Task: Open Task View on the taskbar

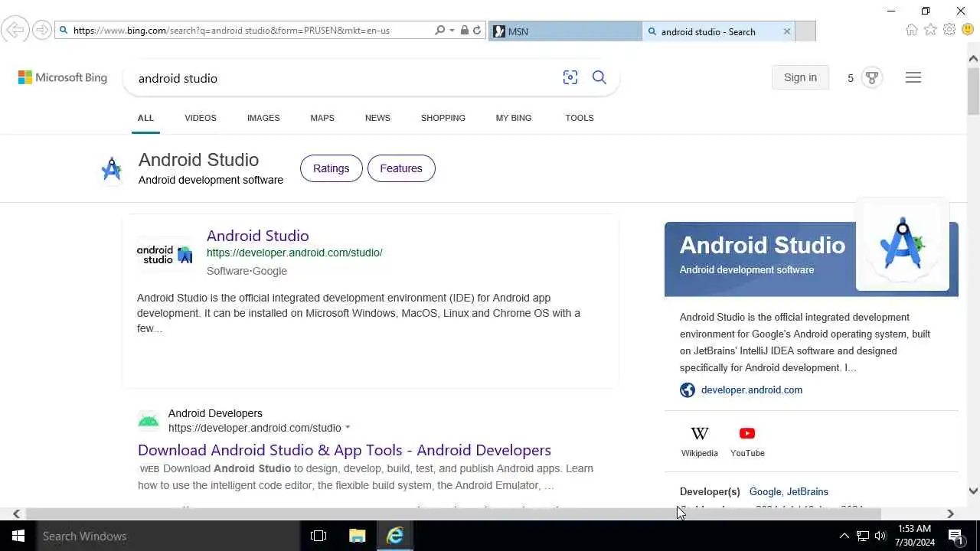Action: [x=318, y=536]
